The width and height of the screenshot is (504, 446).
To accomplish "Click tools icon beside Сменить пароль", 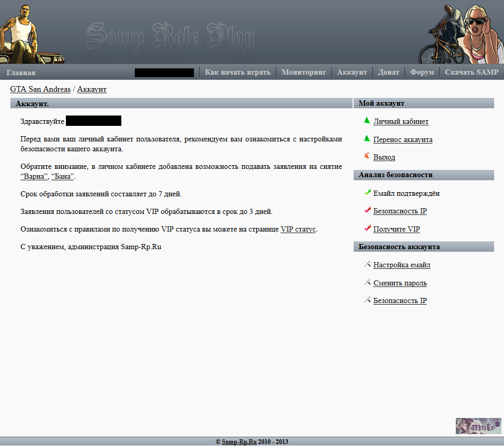I will point(367,282).
